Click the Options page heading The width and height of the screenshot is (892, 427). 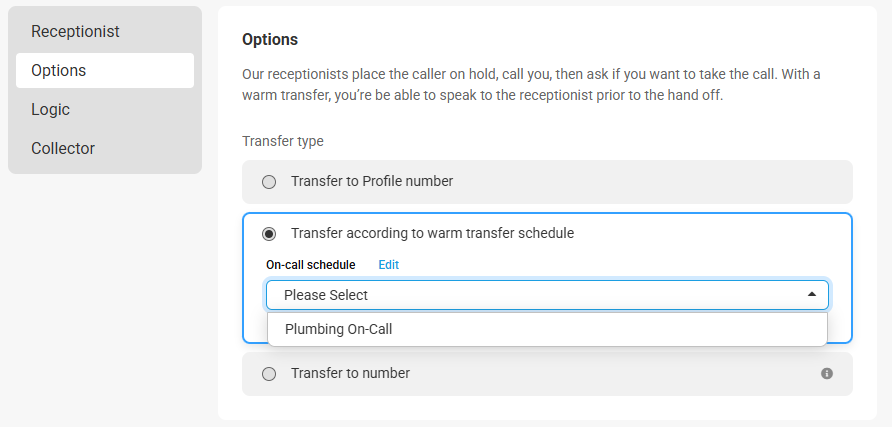tap(270, 40)
